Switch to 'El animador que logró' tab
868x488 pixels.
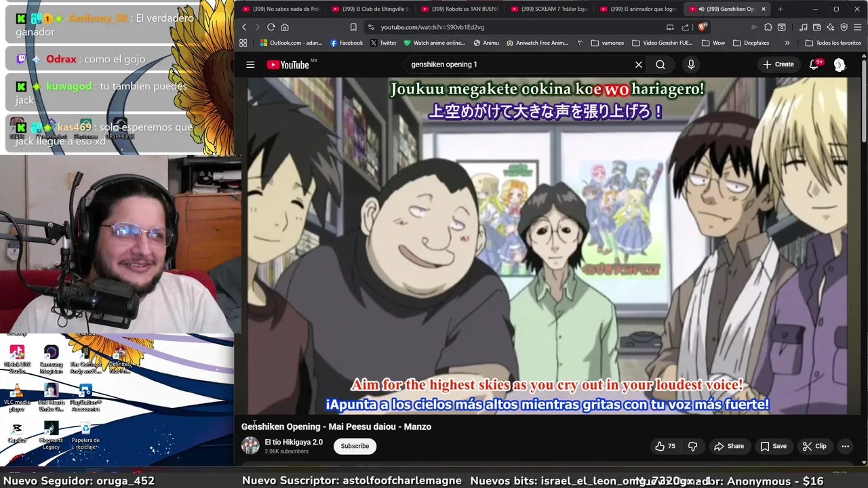[x=639, y=9]
